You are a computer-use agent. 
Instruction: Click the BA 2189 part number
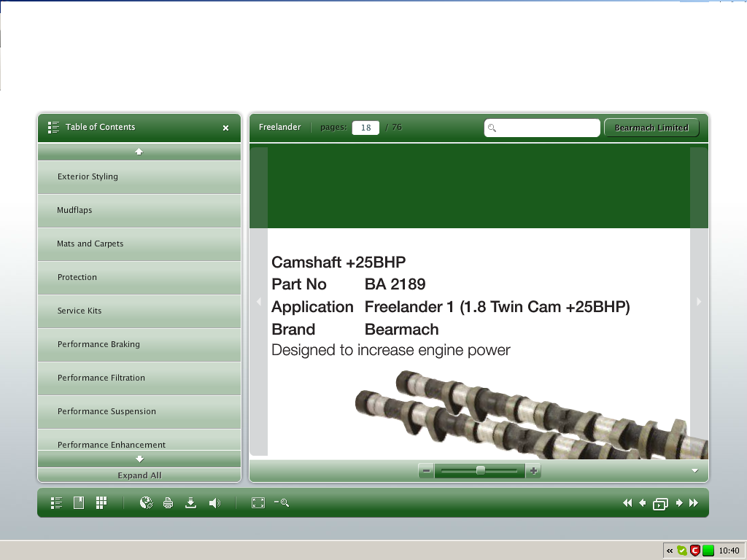coord(395,284)
